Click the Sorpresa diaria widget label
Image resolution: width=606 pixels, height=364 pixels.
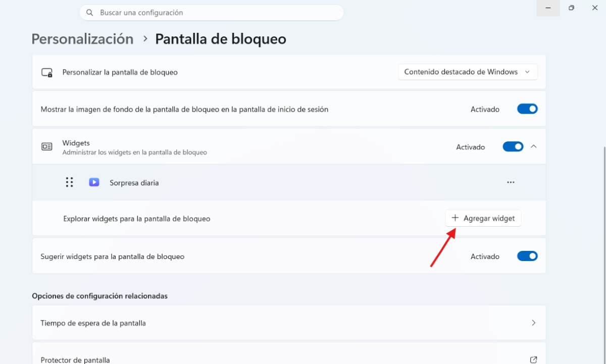pyautogui.click(x=134, y=183)
